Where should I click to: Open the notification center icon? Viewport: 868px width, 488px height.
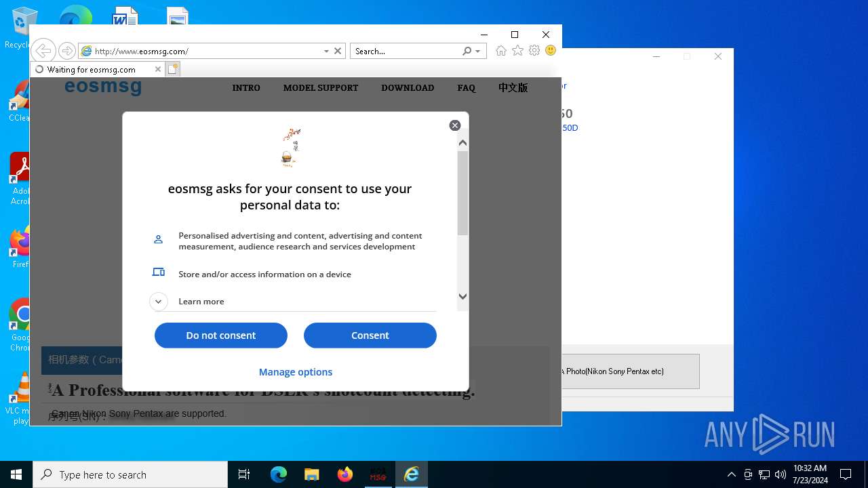click(x=846, y=474)
